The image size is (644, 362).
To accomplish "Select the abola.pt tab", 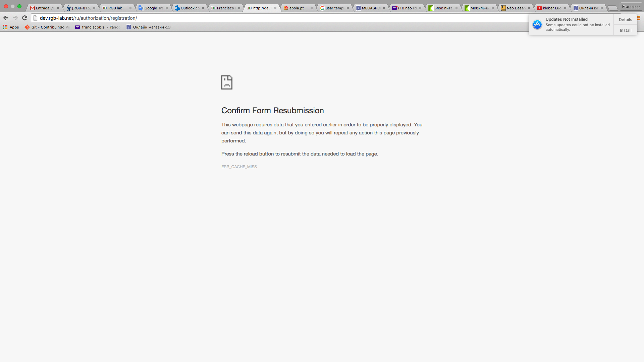I will tap(296, 8).
